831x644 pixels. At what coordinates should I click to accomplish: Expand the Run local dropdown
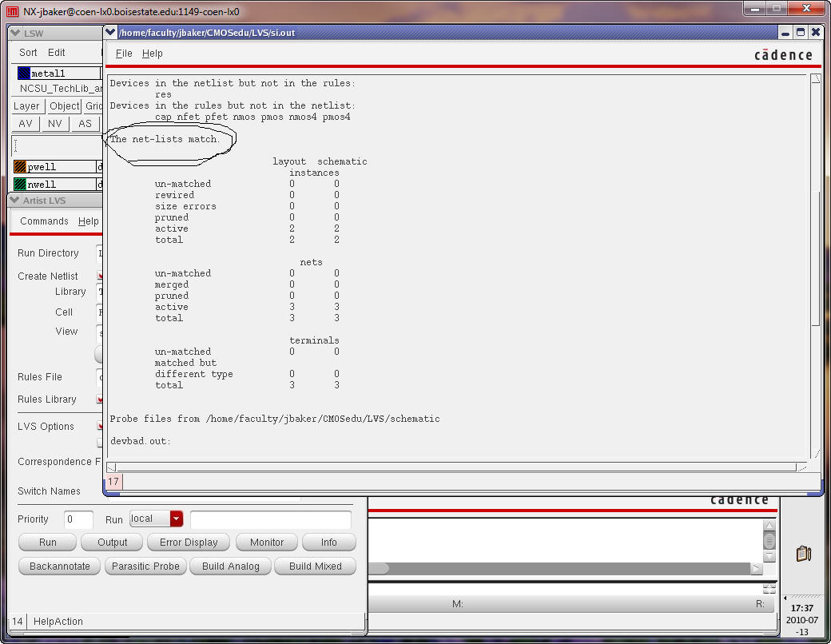176,519
